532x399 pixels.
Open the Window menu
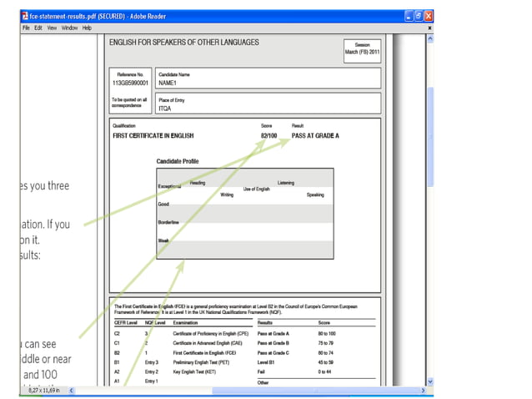coord(69,28)
